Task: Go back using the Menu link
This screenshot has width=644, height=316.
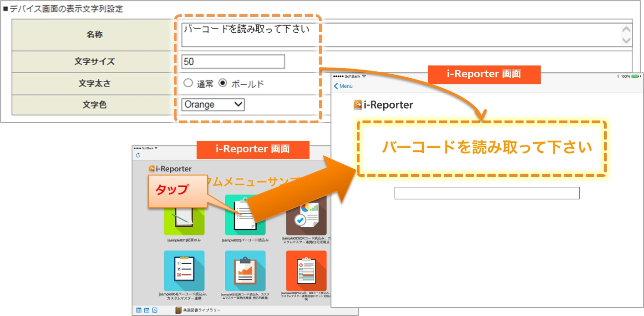Action: (x=343, y=86)
